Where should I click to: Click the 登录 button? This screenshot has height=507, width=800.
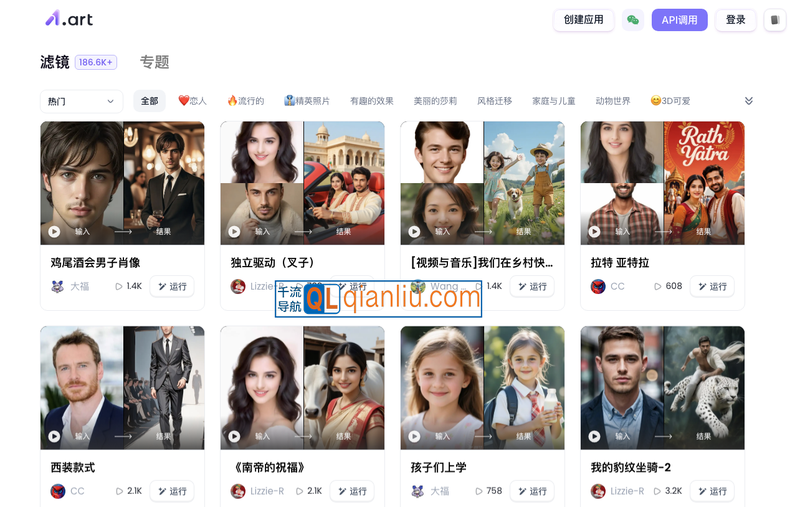(x=736, y=20)
